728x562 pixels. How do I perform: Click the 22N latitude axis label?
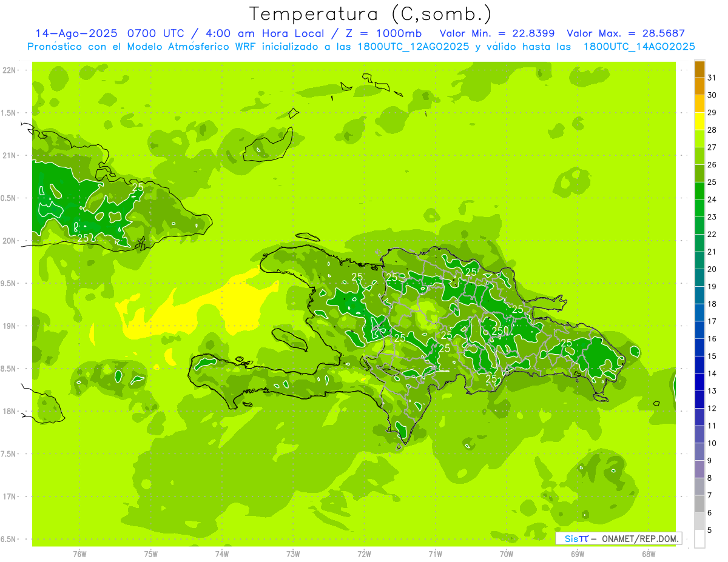coord(10,70)
